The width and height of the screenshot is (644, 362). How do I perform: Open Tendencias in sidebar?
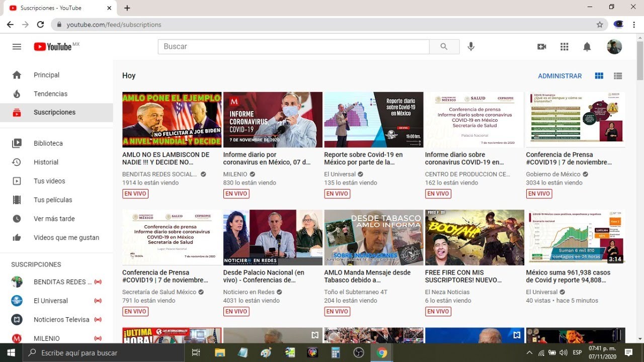(56, 94)
